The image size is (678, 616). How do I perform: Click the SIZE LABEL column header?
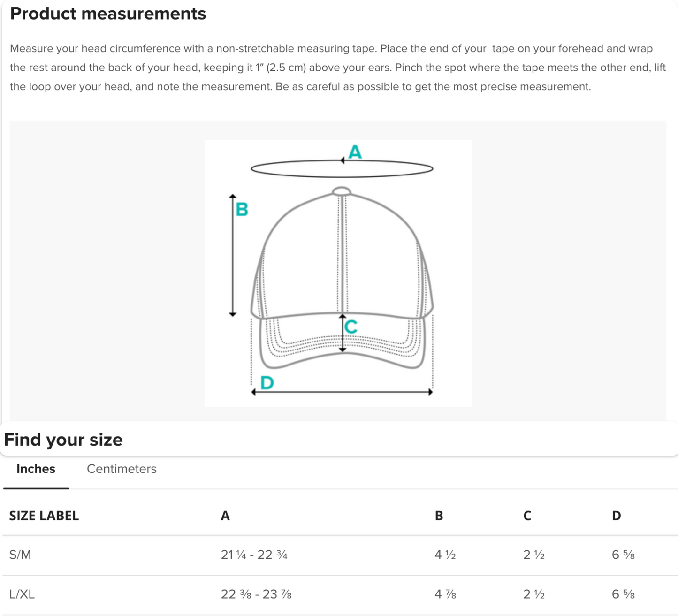click(44, 516)
